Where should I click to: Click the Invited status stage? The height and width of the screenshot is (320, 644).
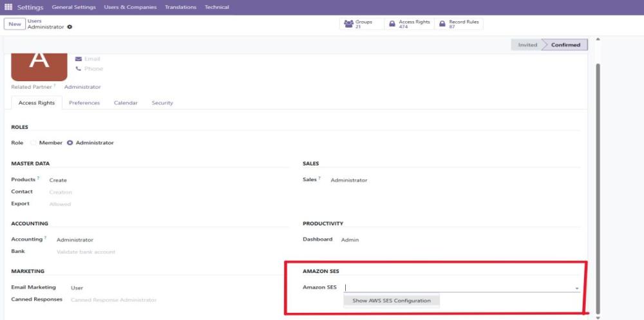click(527, 45)
